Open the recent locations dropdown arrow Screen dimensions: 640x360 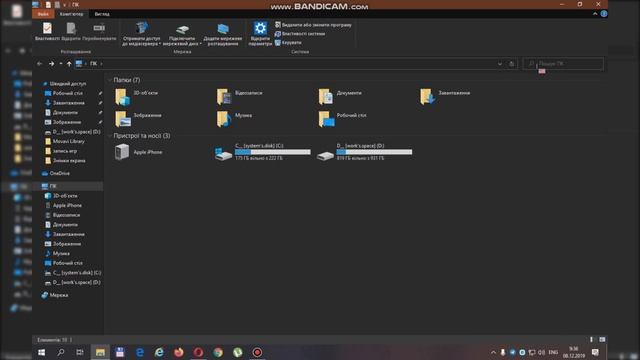pyautogui.click(x=61, y=64)
